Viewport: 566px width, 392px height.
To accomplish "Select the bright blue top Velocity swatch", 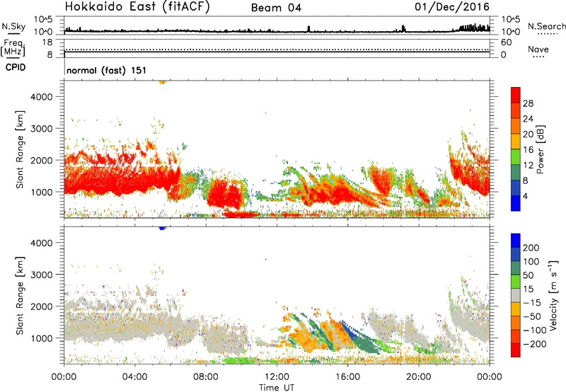I will 516,241.
